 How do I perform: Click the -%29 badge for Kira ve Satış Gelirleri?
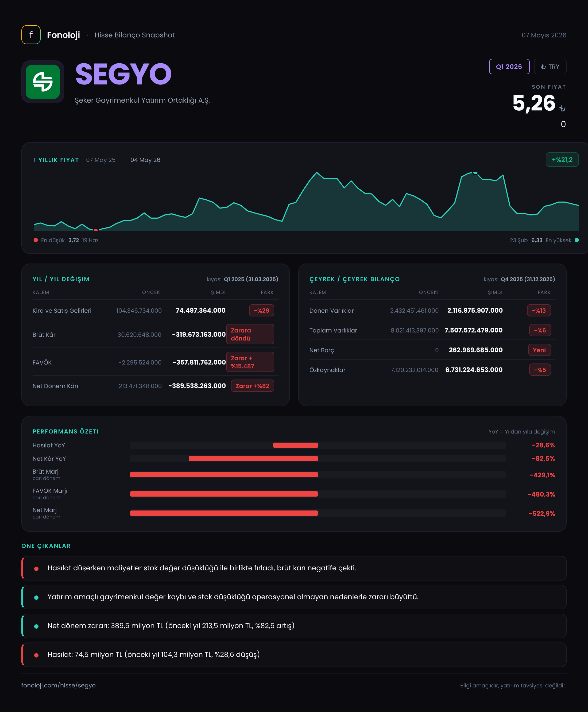click(x=261, y=311)
